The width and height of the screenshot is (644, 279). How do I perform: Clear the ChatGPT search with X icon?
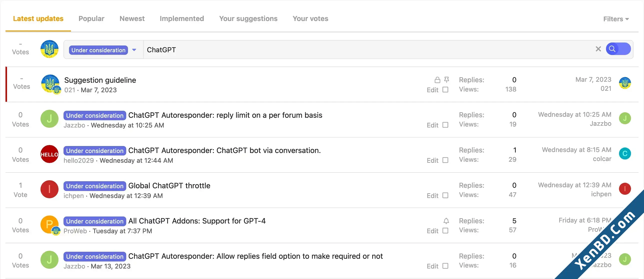click(x=598, y=49)
